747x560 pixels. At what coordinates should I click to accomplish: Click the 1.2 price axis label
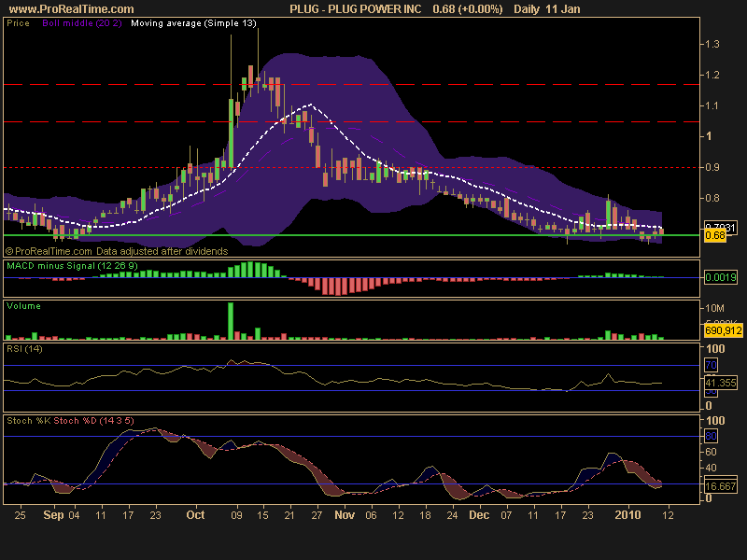click(712, 75)
